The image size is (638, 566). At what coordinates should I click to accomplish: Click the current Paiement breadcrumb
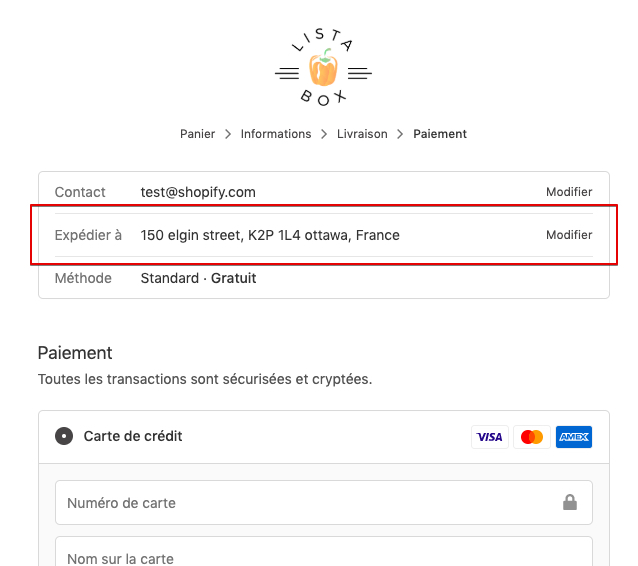coord(440,134)
